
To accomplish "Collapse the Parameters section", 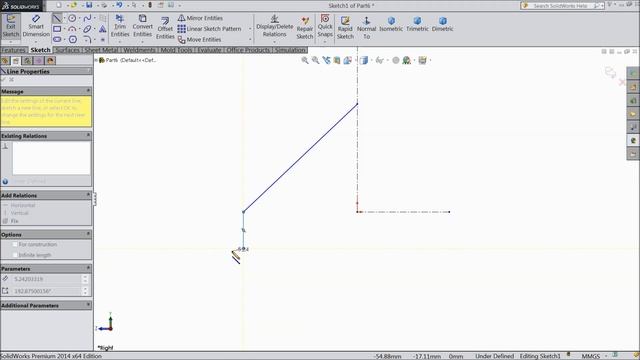I will coord(88,269).
